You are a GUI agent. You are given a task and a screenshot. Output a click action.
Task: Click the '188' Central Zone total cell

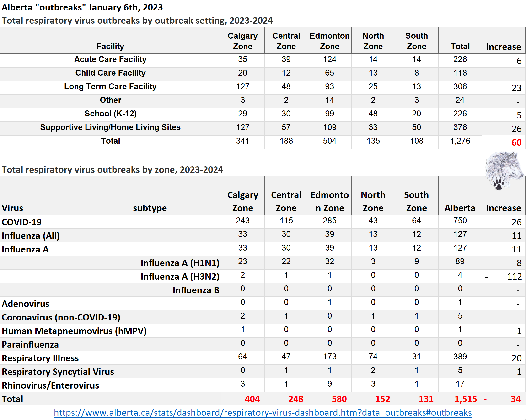point(286,141)
